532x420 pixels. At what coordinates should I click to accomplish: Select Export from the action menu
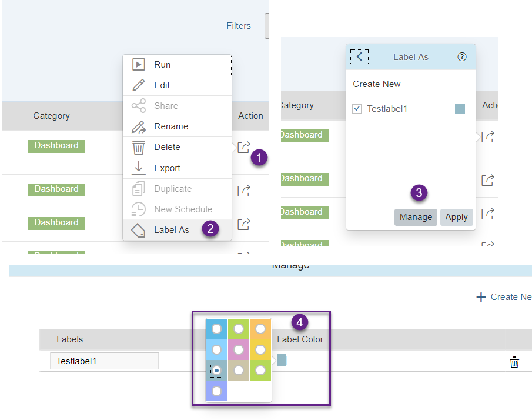177,168
